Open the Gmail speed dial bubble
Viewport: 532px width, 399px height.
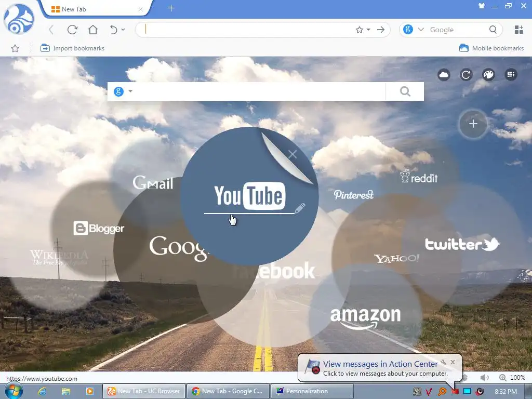[153, 183]
